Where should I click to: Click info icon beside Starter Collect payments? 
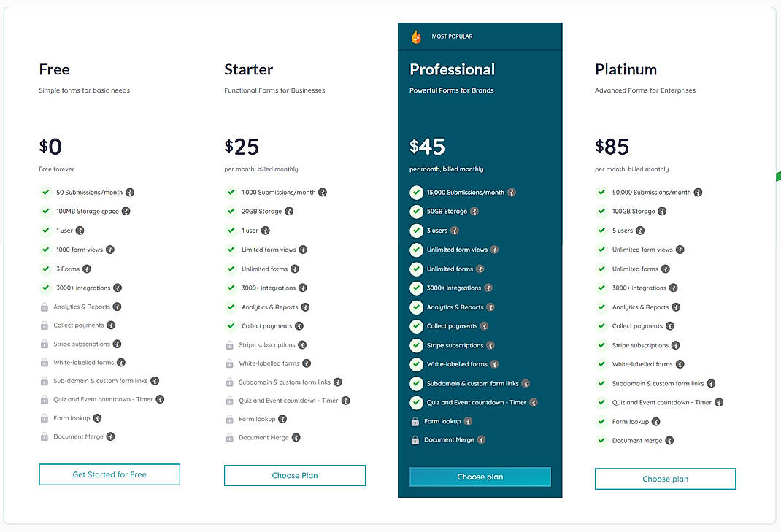click(x=299, y=326)
